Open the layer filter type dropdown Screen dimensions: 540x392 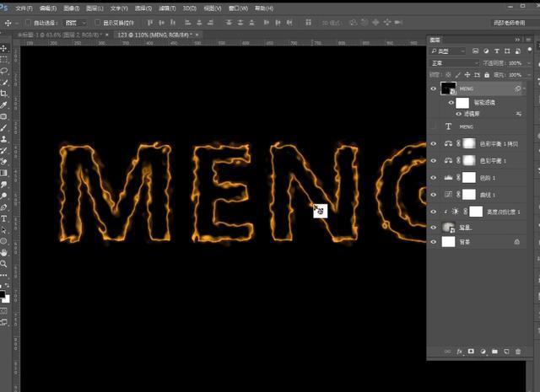(x=448, y=51)
